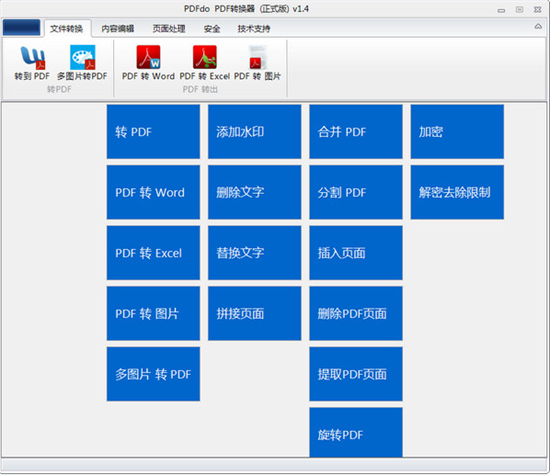The height and width of the screenshot is (475, 550).
Task: Open the 合并 PDF tile
Action: pos(356,132)
